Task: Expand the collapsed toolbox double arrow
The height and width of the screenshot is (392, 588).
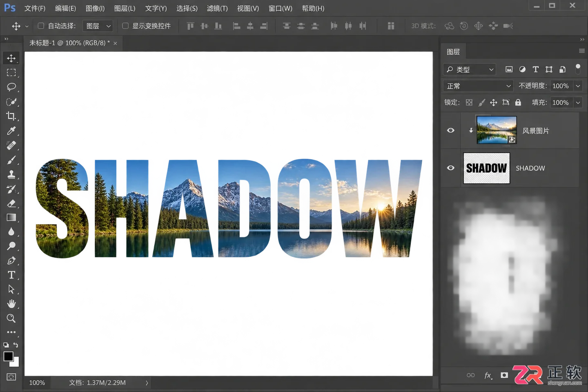Action: click(6, 39)
